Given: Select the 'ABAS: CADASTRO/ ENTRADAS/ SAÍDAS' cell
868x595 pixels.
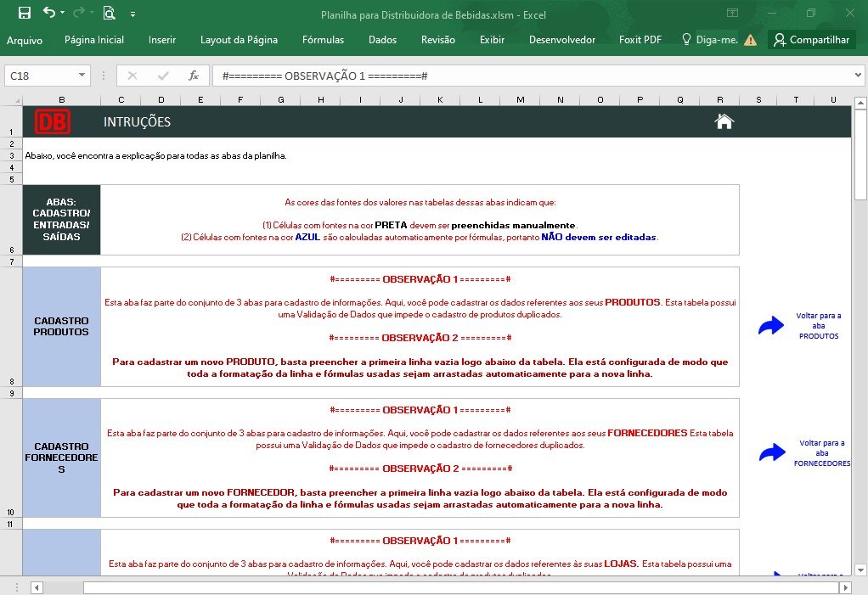Looking at the screenshot, I should click(x=61, y=220).
